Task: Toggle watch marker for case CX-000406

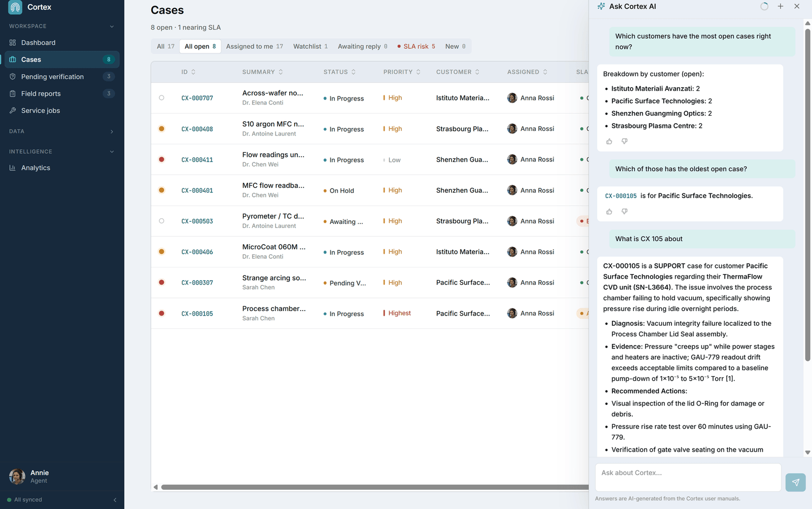Action: click(x=161, y=252)
